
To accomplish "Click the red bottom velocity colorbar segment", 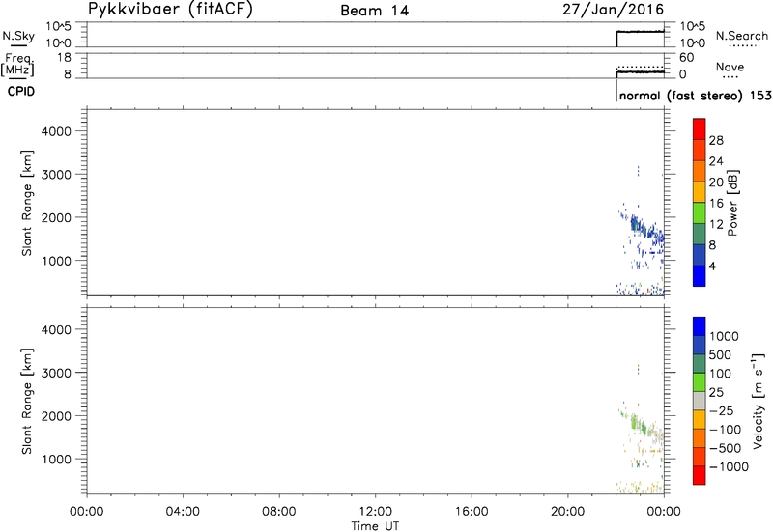I will pyautogui.click(x=699, y=475).
